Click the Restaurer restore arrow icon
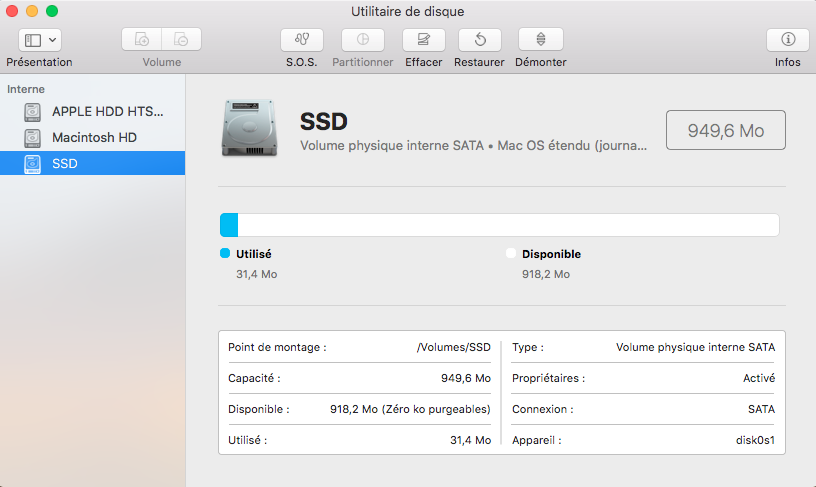This screenshot has width=816, height=487. click(x=480, y=40)
